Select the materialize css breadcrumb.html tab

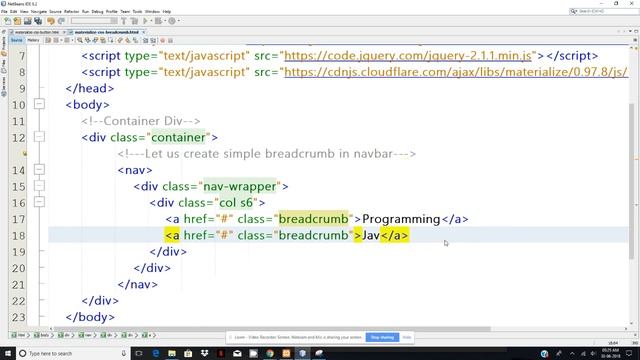[x=106, y=32]
